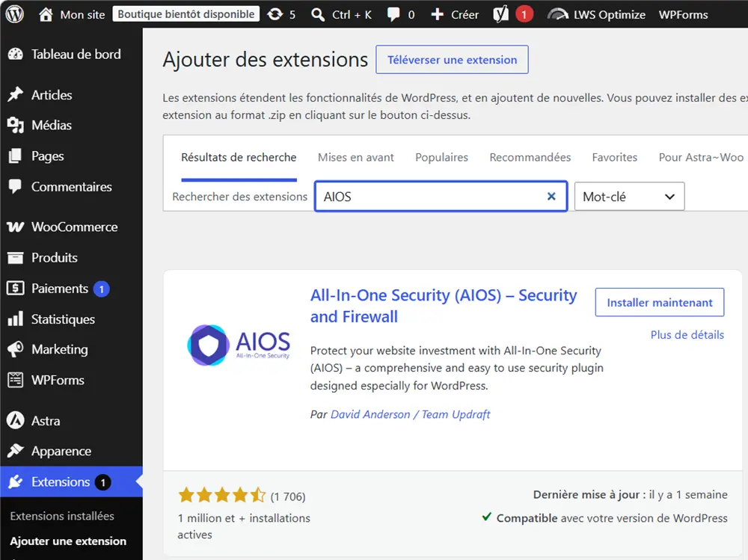Open the Créer menu

coord(465,15)
